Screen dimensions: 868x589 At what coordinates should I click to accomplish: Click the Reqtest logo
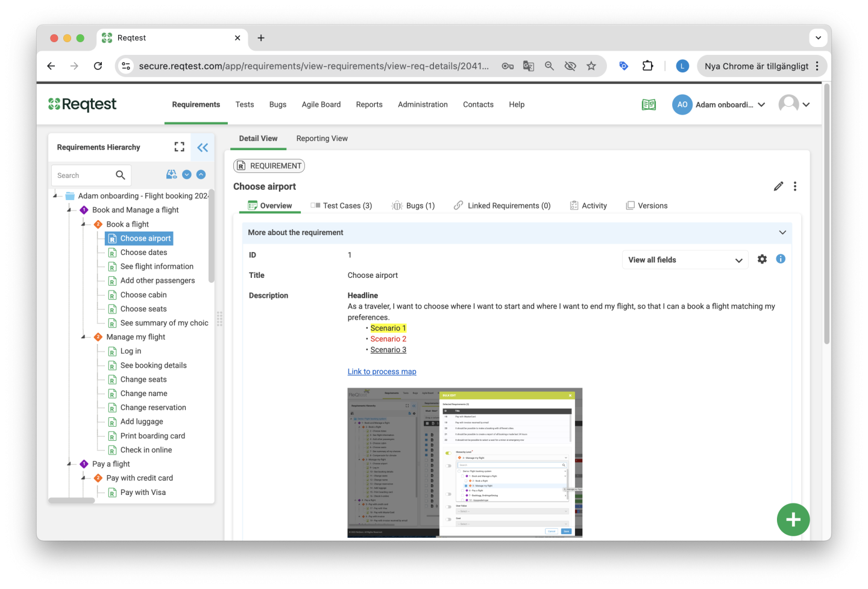(83, 104)
